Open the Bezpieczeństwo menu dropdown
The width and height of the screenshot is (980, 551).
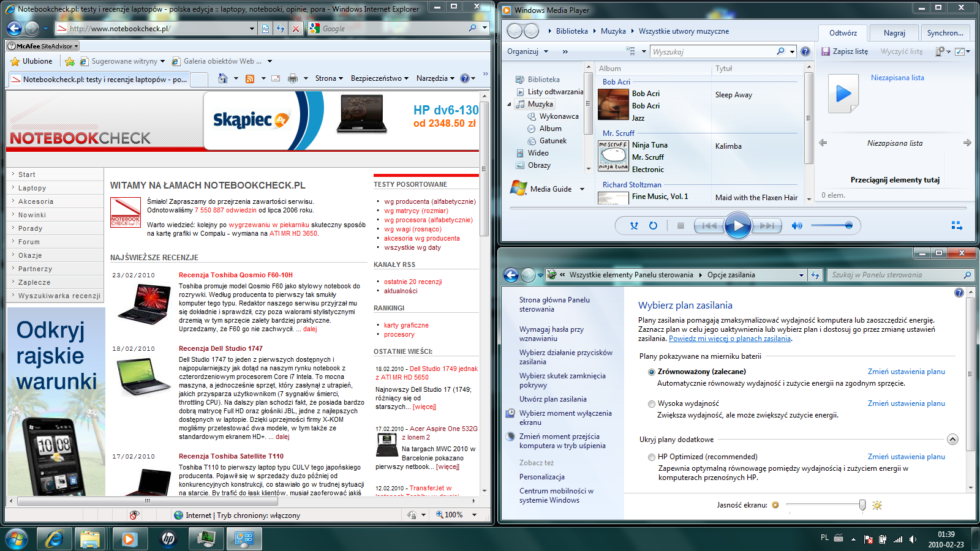pos(379,78)
